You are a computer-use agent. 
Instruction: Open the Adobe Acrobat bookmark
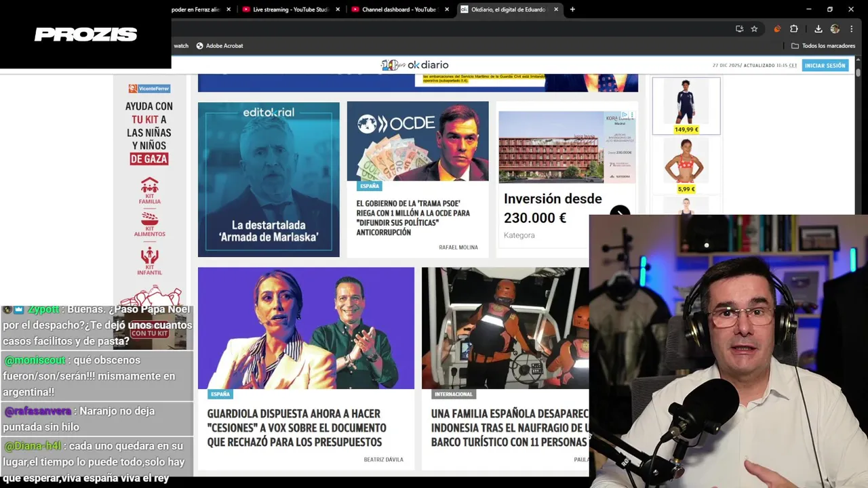point(220,45)
